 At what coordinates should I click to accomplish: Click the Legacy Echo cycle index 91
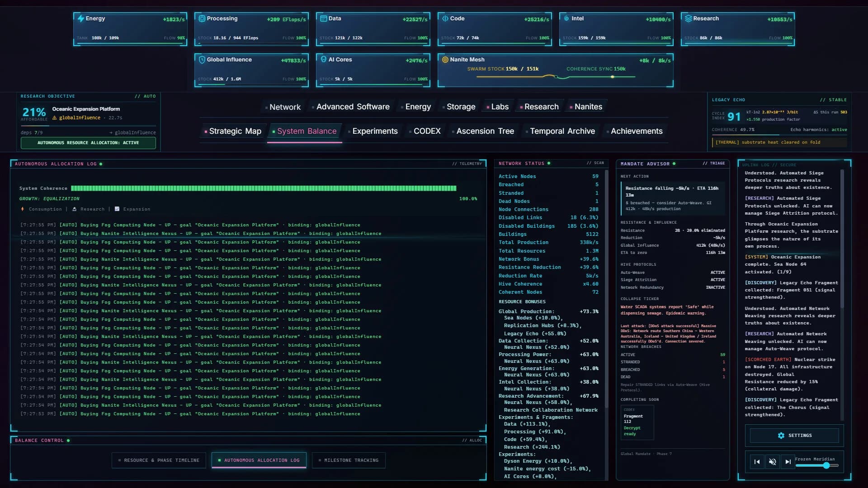pos(734,117)
